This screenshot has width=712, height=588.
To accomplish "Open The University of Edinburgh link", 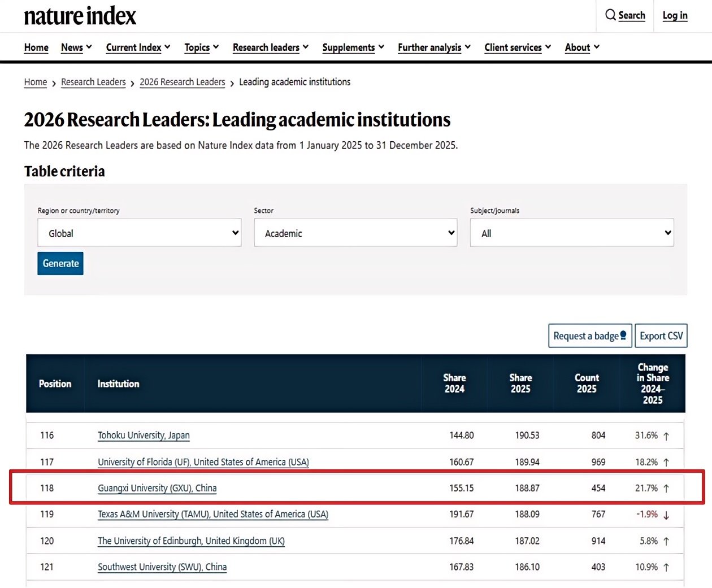I will 191,541.
